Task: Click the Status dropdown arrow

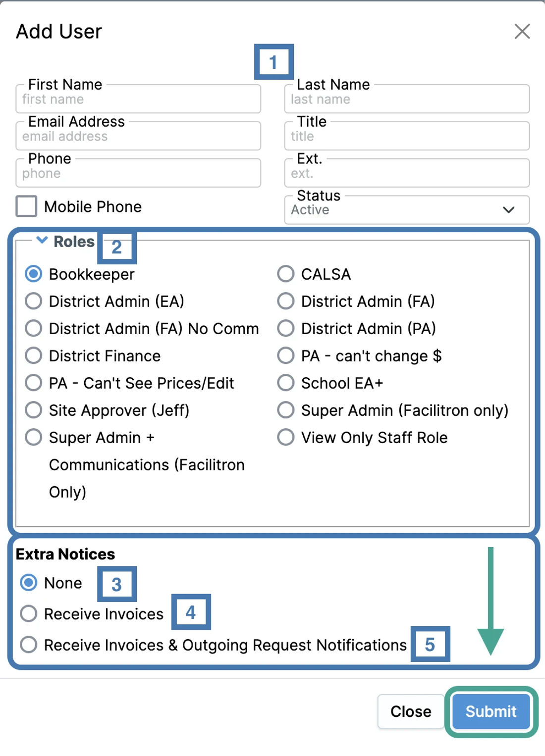Action: point(508,210)
